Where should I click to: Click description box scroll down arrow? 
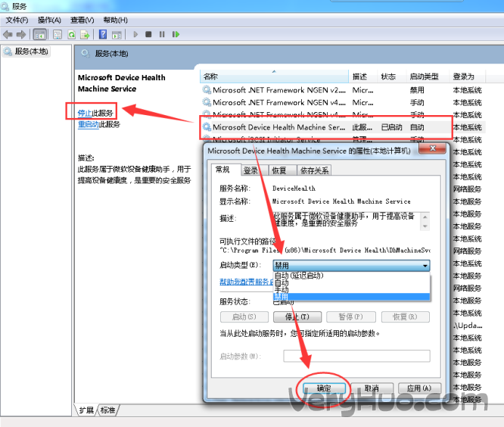pos(425,226)
